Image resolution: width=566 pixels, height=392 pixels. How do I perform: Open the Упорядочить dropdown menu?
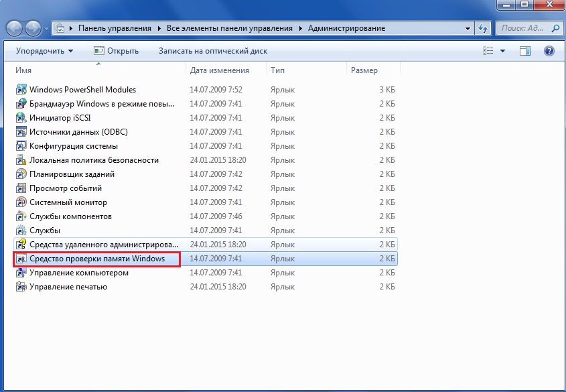[x=44, y=51]
